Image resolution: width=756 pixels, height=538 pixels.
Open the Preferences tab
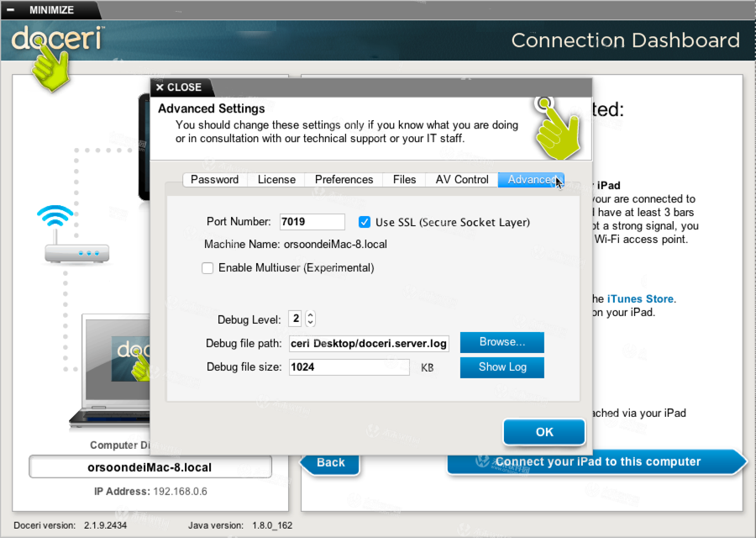(x=344, y=180)
